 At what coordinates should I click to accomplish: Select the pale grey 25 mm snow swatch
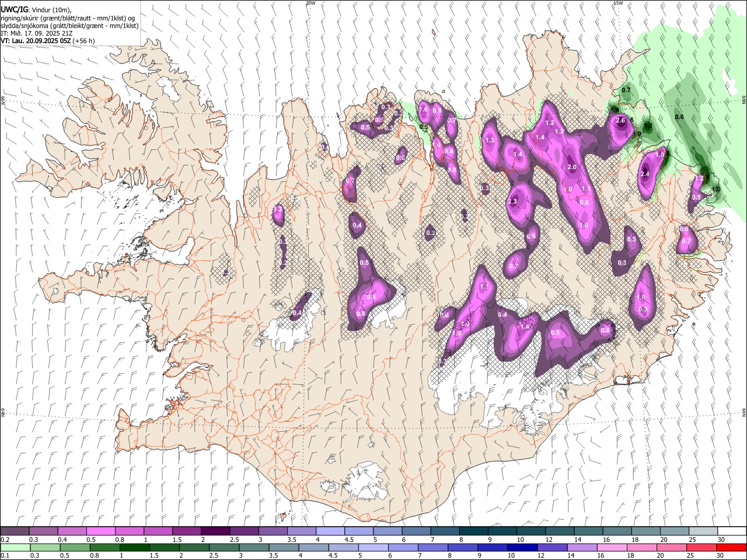(x=703, y=531)
